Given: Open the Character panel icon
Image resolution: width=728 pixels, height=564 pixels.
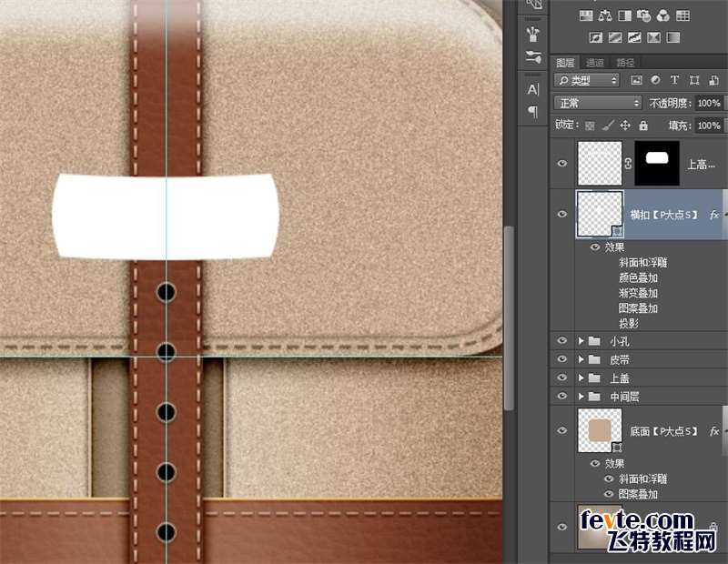Looking at the screenshot, I should [533, 89].
